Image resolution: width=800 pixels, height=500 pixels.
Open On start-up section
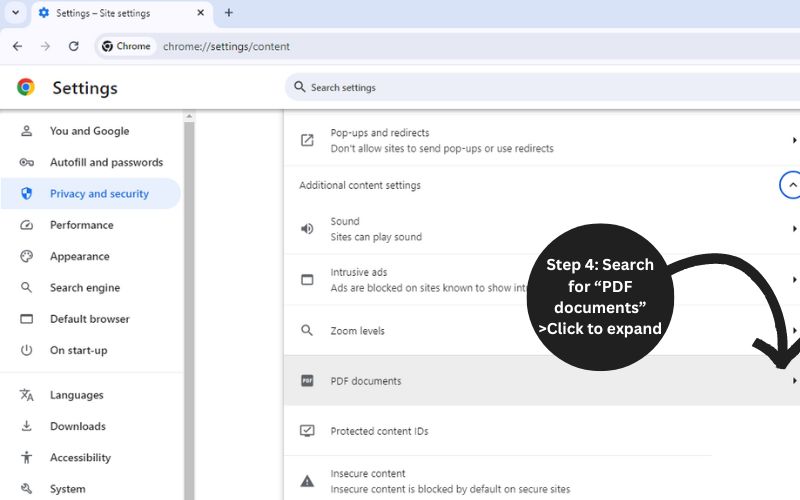(90, 351)
